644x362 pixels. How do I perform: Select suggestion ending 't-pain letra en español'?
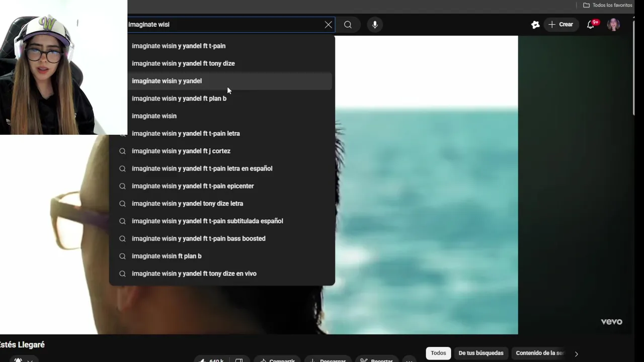click(x=222, y=168)
